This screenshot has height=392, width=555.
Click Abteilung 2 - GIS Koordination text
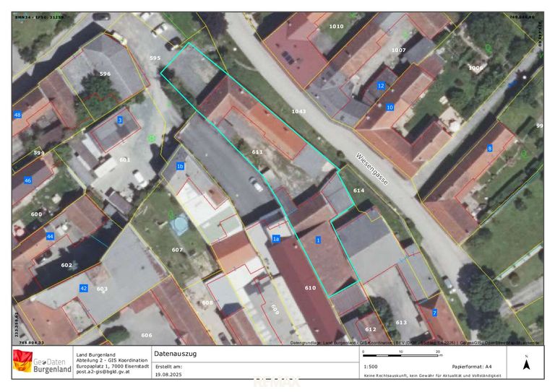tap(112, 360)
